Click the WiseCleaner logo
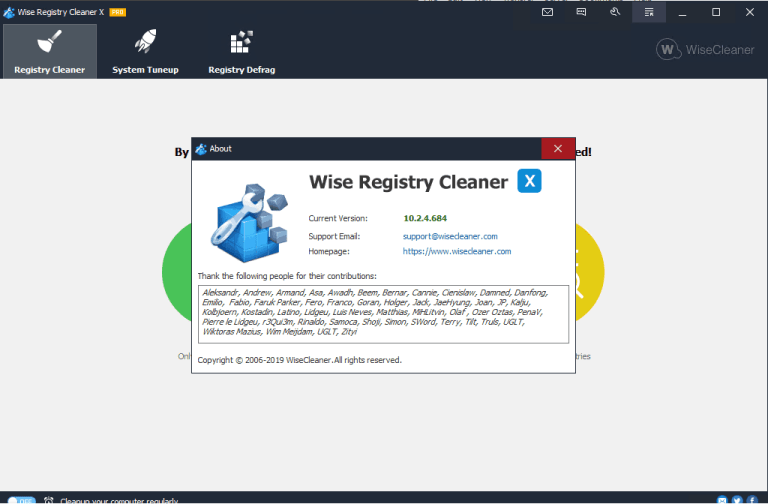768x504 pixels. [705, 49]
